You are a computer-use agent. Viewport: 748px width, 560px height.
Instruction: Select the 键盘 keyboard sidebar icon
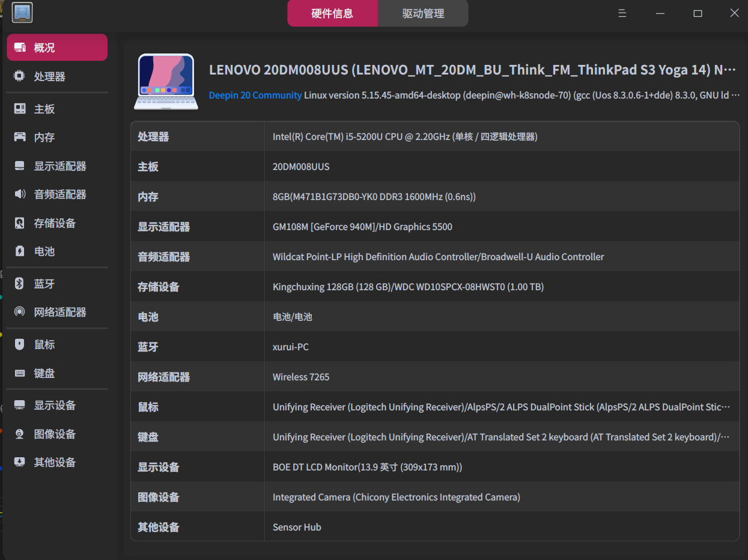coord(20,373)
